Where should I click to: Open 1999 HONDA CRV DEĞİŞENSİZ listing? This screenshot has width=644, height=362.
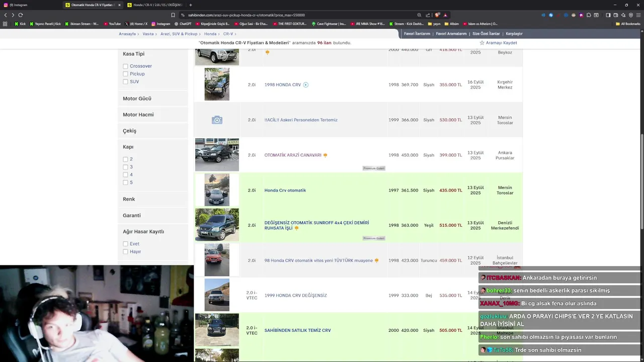tap(296, 296)
